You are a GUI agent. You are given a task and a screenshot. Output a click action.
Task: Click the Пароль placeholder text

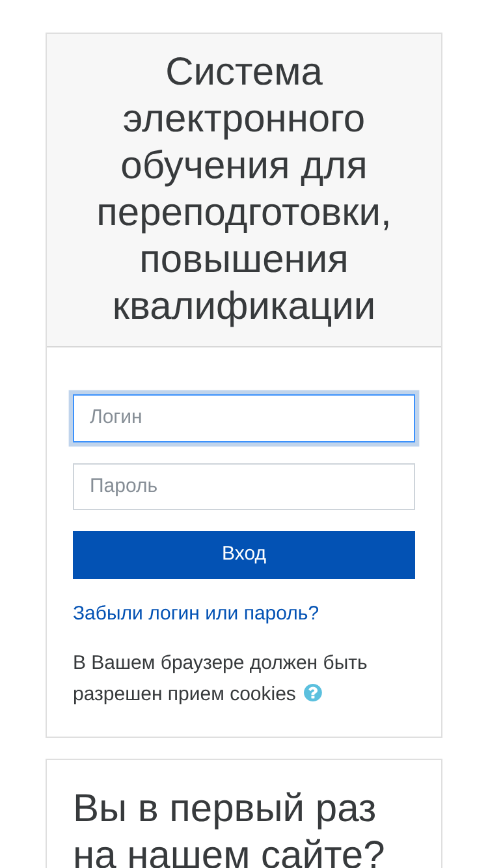coord(124,486)
